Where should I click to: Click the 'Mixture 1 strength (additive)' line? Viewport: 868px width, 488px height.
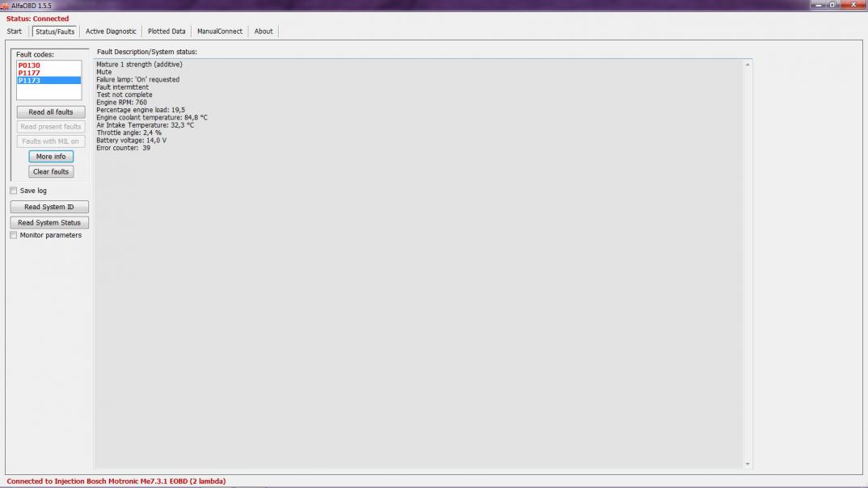[140, 65]
